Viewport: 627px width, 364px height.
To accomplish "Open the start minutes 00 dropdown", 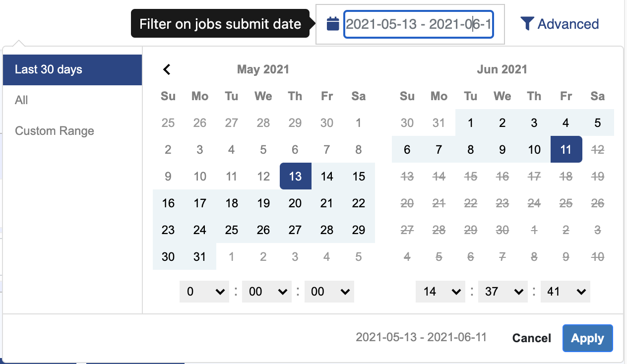I will 266,292.
